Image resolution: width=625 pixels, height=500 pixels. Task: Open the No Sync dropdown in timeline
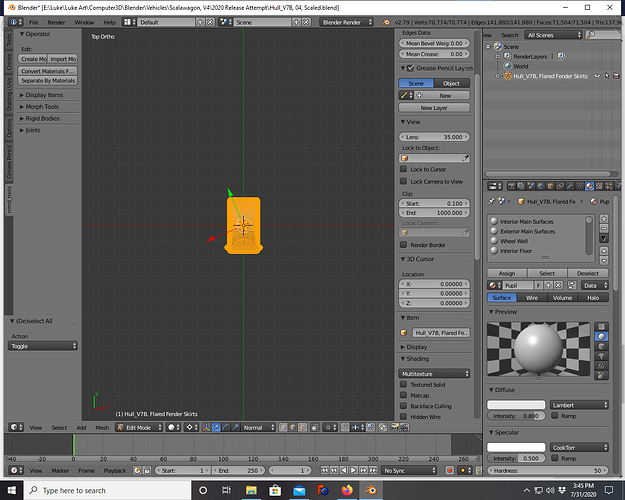(409, 470)
